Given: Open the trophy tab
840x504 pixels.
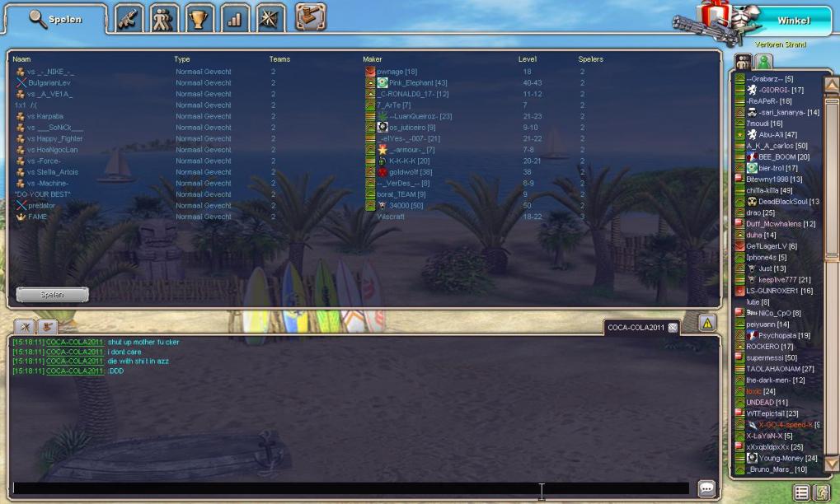Looking at the screenshot, I should [x=199, y=19].
